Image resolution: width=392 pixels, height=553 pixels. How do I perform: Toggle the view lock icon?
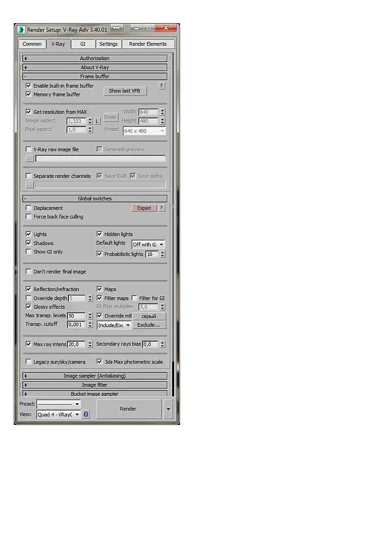tap(86, 414)
